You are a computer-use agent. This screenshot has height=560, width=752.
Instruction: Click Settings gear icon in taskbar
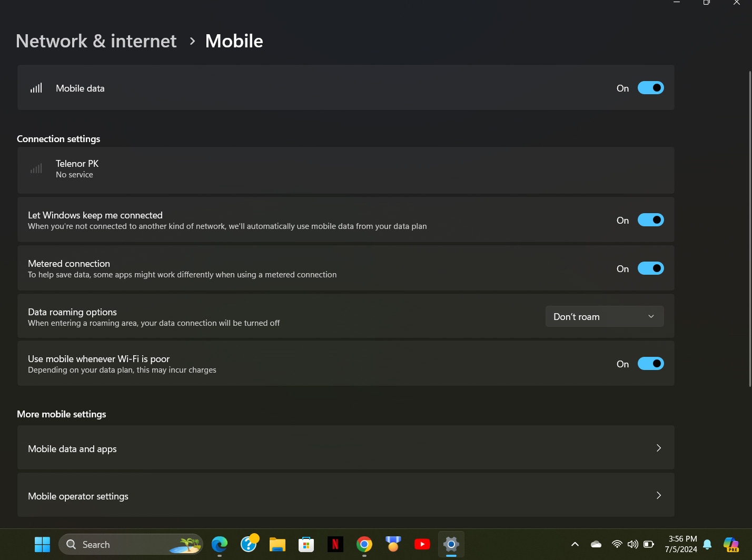pos(451,544)
